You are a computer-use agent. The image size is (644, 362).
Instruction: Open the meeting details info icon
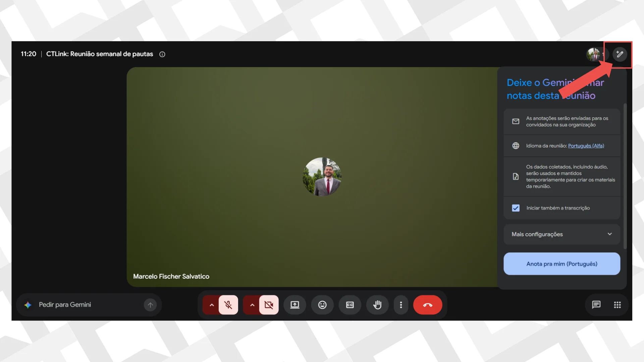[162, 54]
